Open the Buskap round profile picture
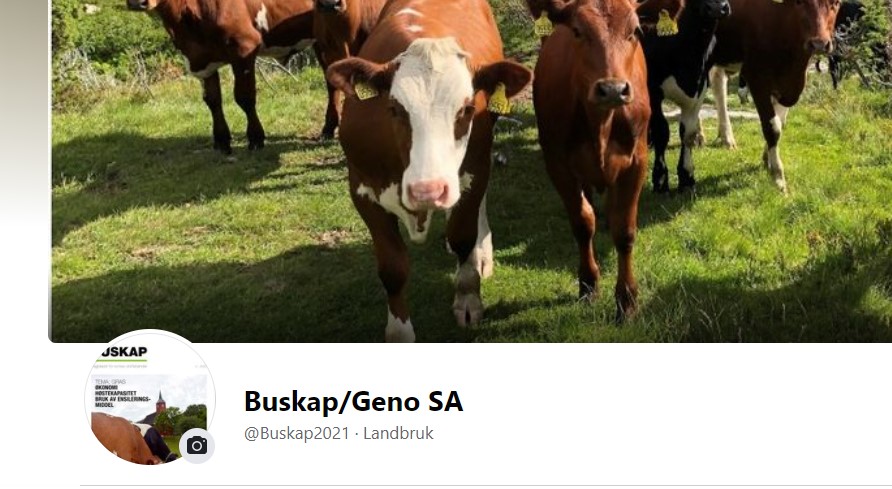892x489 pixels. [150, 397]
